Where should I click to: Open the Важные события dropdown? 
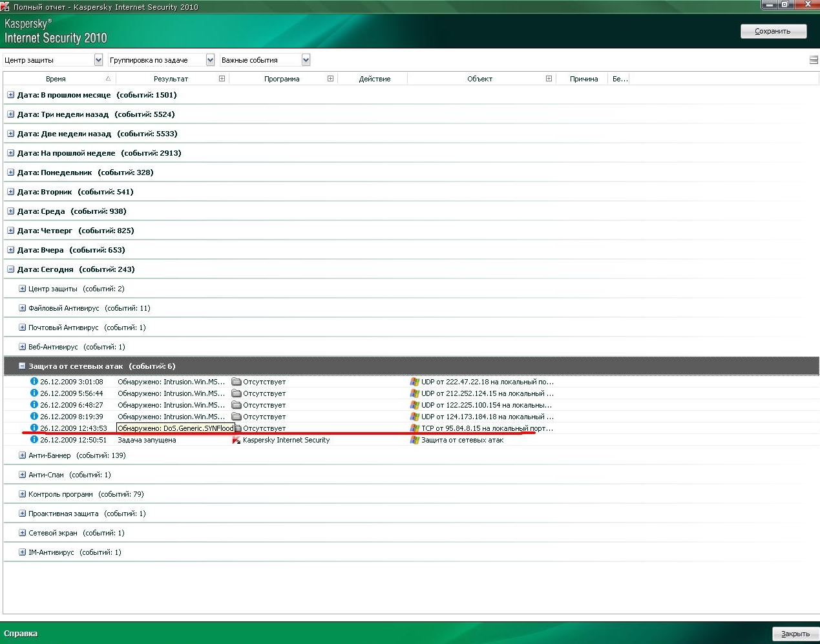click(306, 60)
